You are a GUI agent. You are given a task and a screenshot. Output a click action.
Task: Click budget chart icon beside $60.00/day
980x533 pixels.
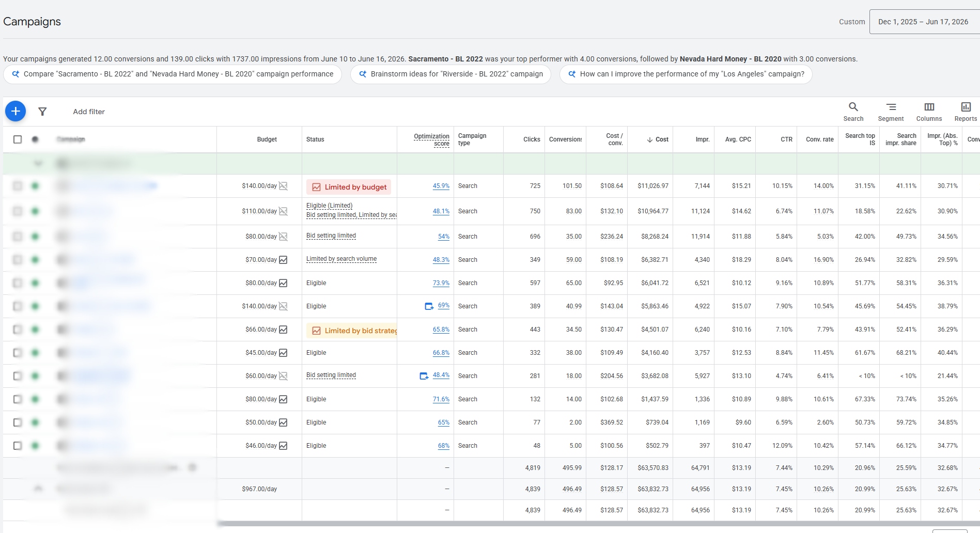pyautogui.click(x=283, y=376)
